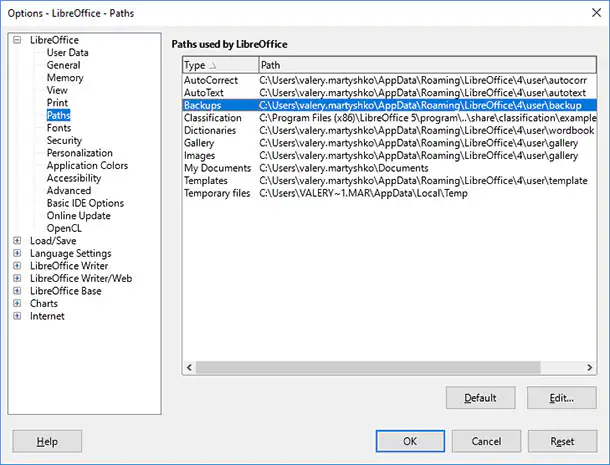Select the LibreOffice Writer/Web label
The image size is (610, 465).
point(81,278)
